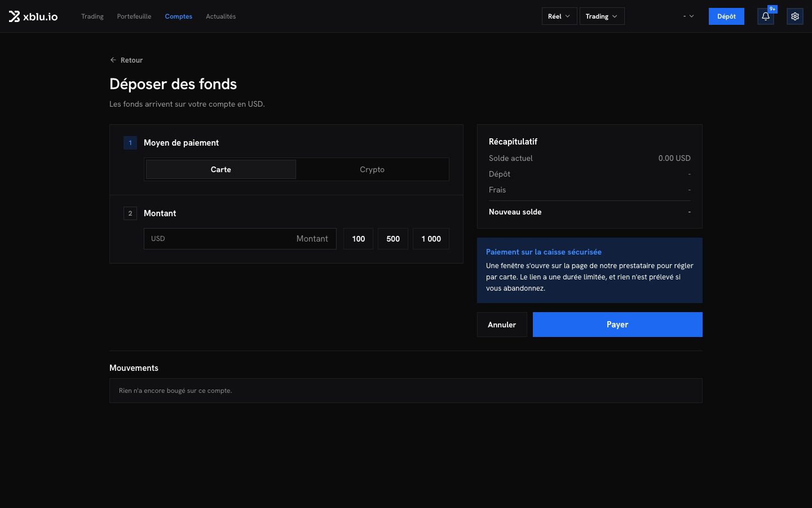Click the Nouveau solde label

515,212
